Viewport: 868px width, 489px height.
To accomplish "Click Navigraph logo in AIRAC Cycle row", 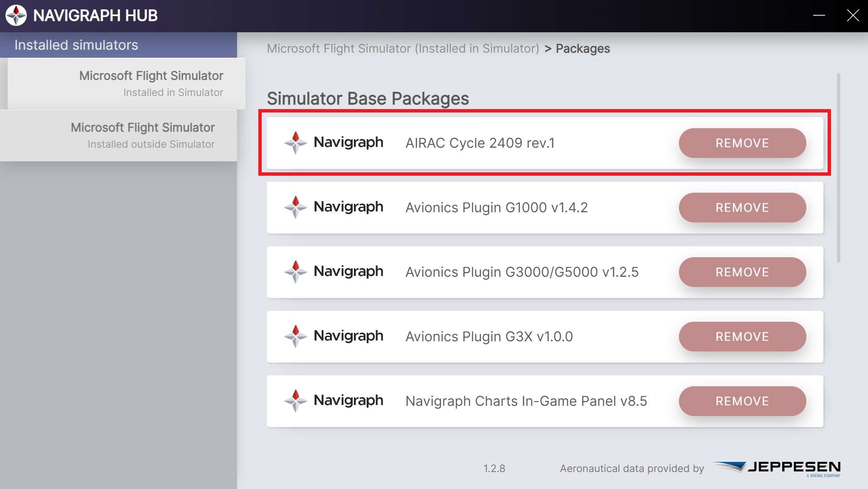I will 334,143.
